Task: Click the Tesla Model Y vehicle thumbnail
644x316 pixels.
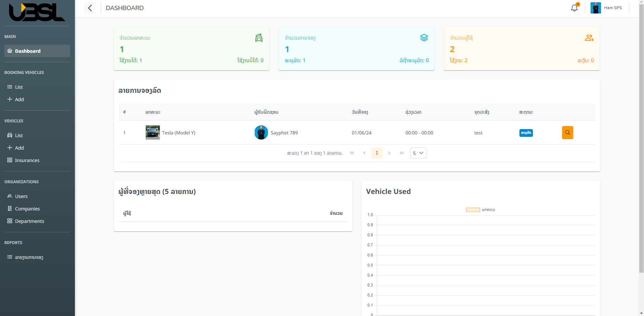Action: pos(152,132)
